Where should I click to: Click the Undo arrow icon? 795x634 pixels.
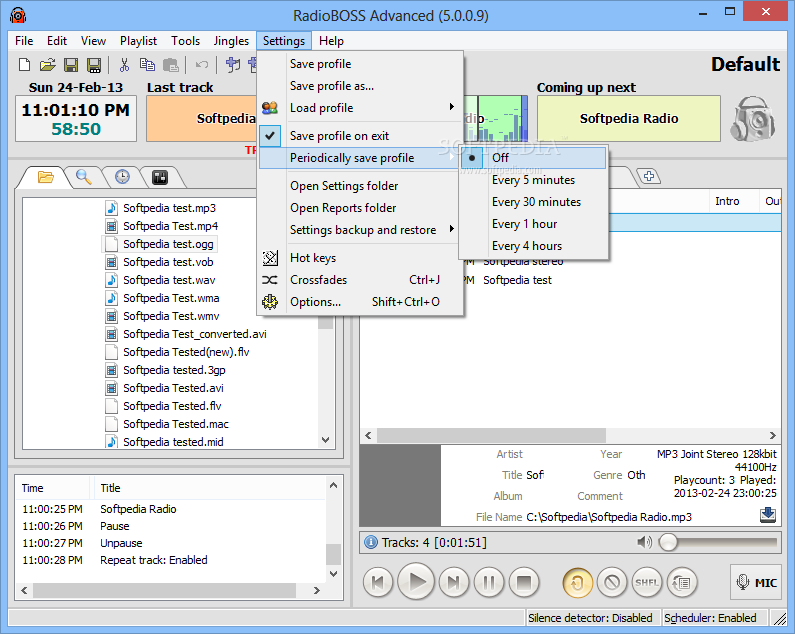(x=202, y=64)
